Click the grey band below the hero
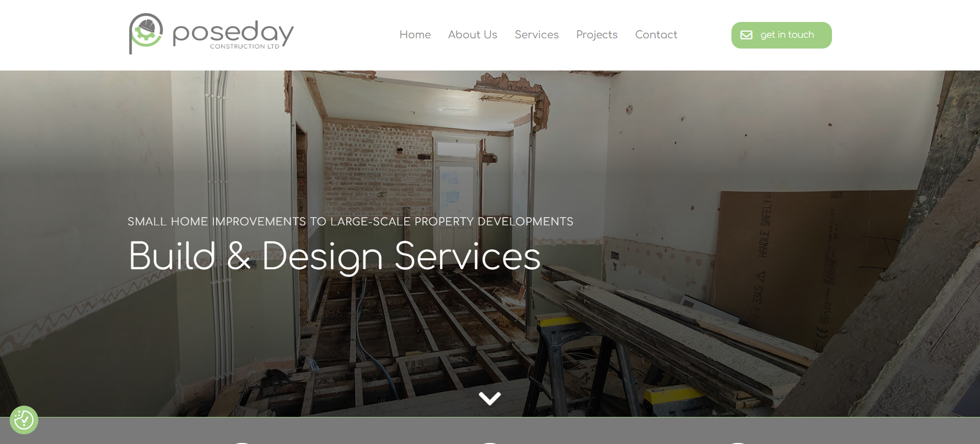This screenshot has width=980, height=444. 490,431
